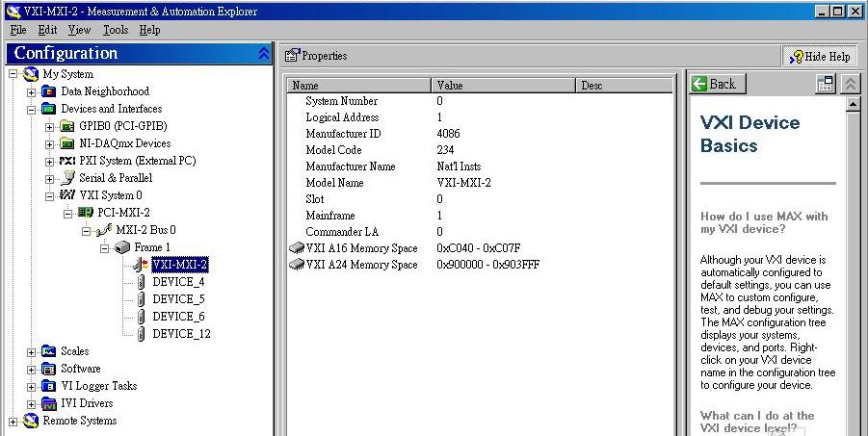The width and height of the screenshot is (868, 436).
Task: Expand the Software node
Action: click(31, 369)
